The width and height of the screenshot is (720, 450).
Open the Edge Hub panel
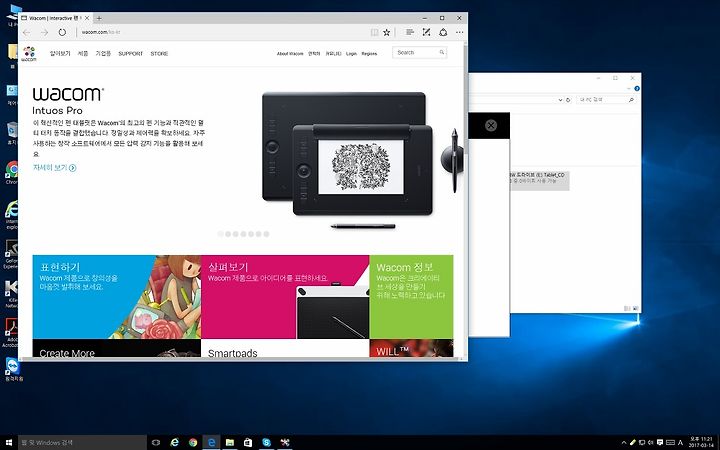click(410, 32)
